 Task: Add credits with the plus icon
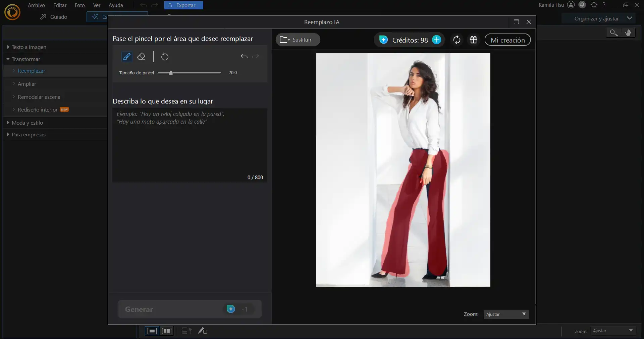(x=436, y=40)
